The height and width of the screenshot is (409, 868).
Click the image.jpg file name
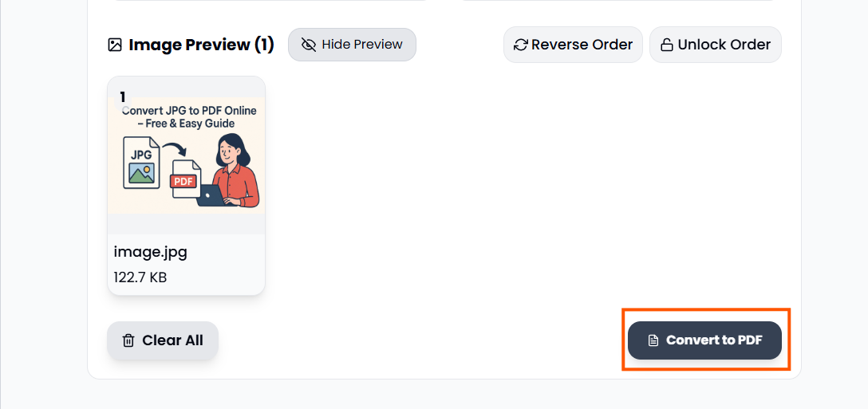(151, 252)
